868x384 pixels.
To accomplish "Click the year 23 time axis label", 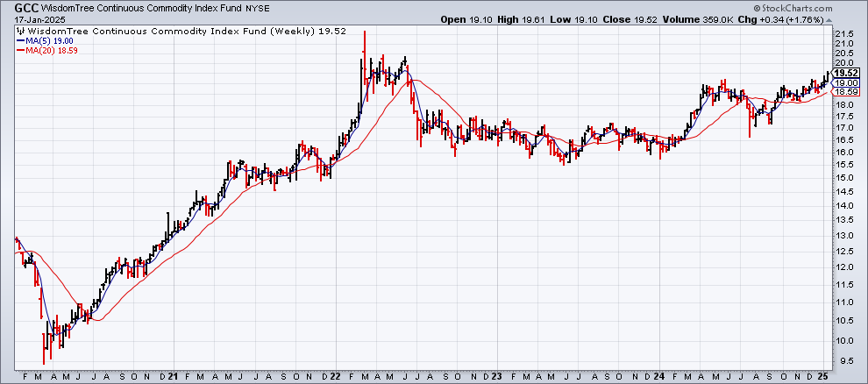I will click(x=496, y=376).
